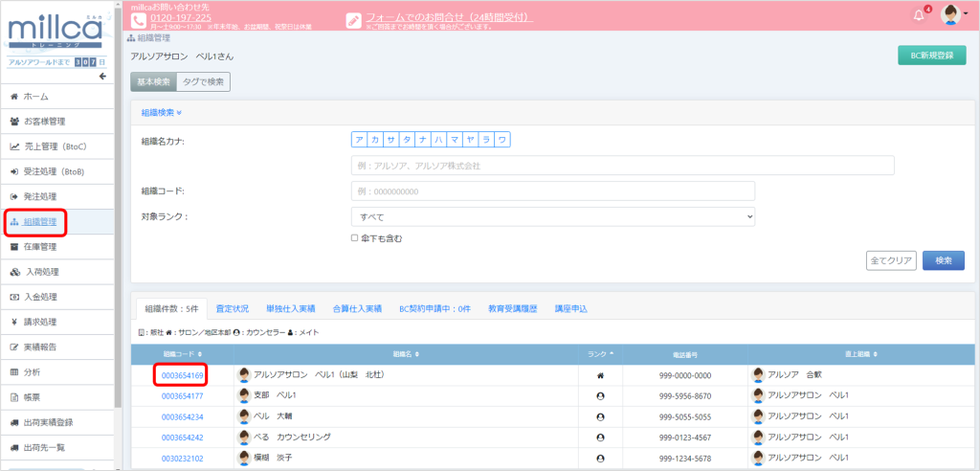The width and height of the screenshot is (980, 471).
Task: Toggle the タグで検索 search mode
Action: coord(203,81)
